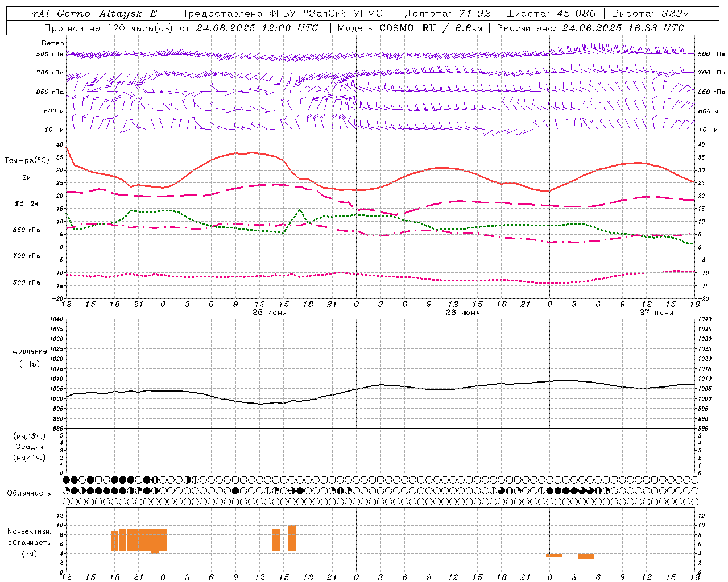Click the Облачность panel label
Image resolution: width=728 pixels, height=582 pixels.
click(x=29, y=493)
